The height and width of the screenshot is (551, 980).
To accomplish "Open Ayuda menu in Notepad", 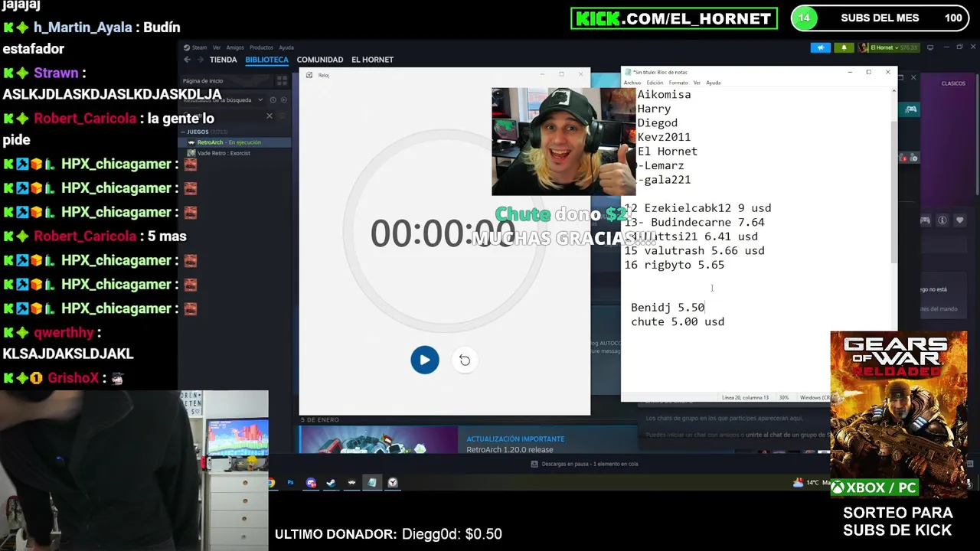I will tap(713, 83).
